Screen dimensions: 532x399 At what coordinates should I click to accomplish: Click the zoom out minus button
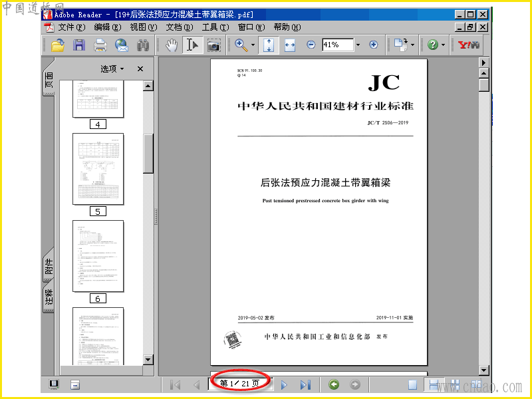point(311,45)
